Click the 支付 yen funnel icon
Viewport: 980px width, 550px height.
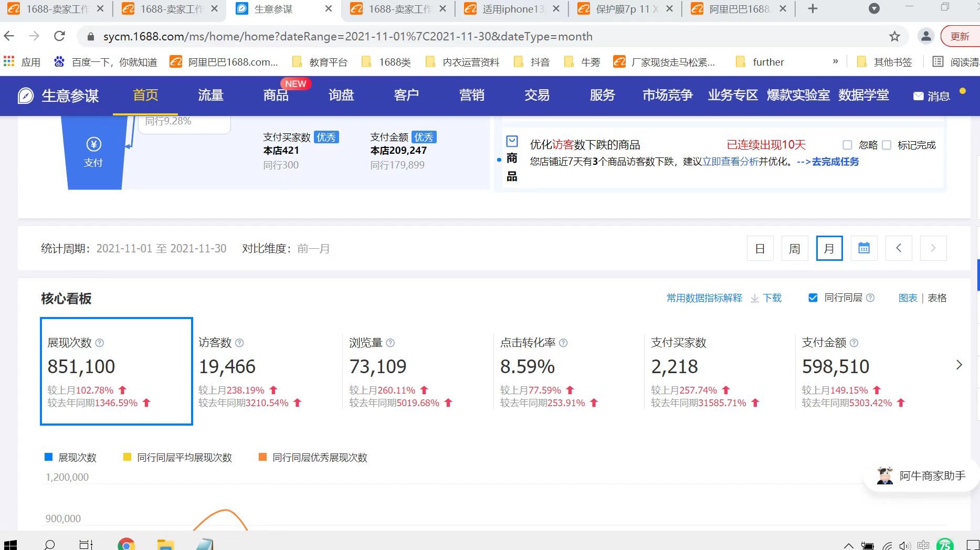(93, 144)
